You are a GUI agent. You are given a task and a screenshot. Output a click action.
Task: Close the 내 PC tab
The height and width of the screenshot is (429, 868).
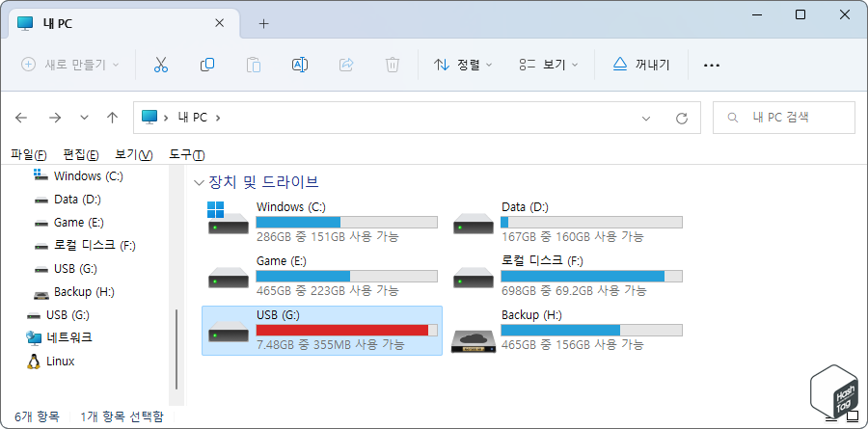coord(219,23)
